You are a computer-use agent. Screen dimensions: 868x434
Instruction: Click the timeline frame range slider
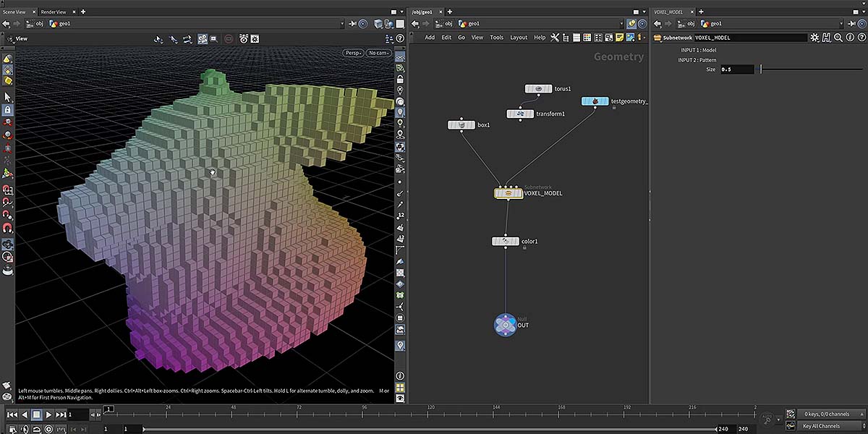430,429
